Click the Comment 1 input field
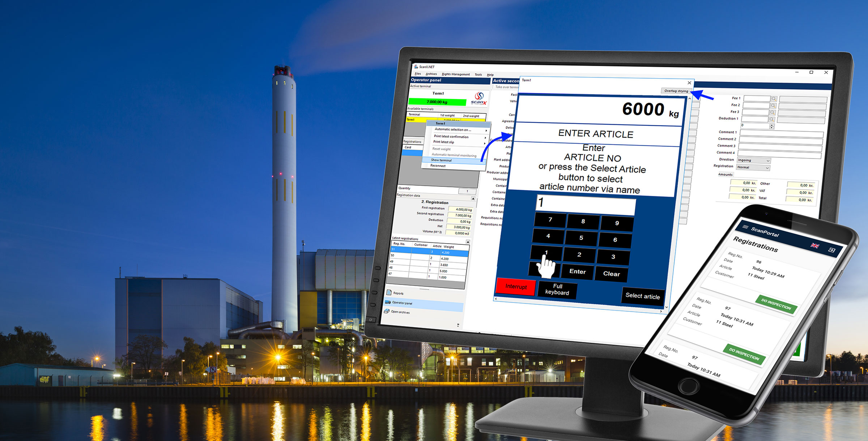The height and width of the screenshot is (441, 868). (x=782, y=134)
